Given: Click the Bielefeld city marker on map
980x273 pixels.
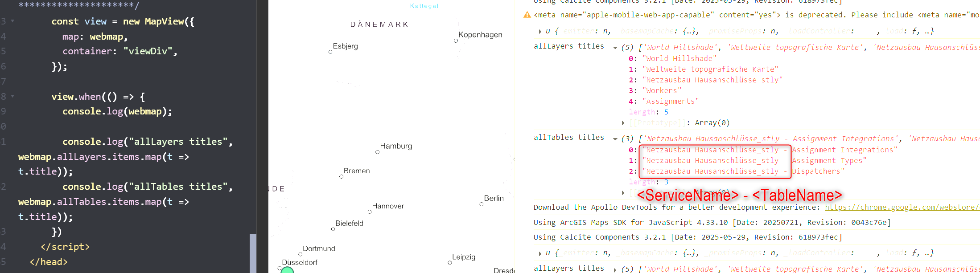Looking at the screenshot, I should pyautogui.click(x=333, y=229).
